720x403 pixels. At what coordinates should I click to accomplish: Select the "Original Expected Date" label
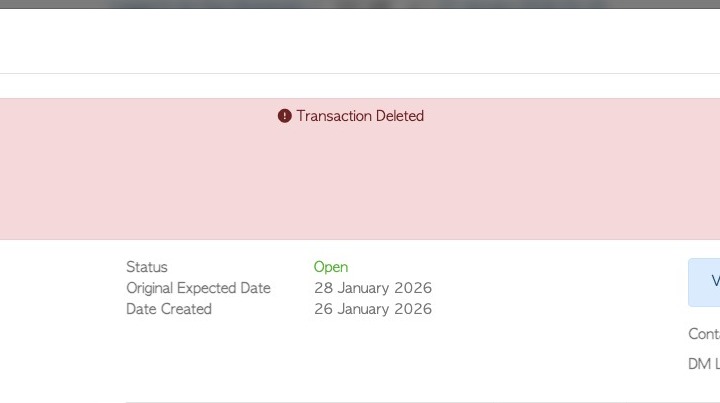click(198, 288)
